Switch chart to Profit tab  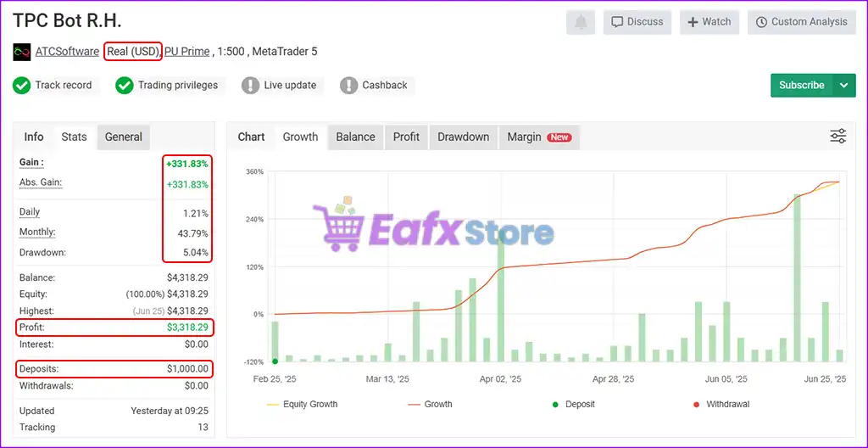406,137
